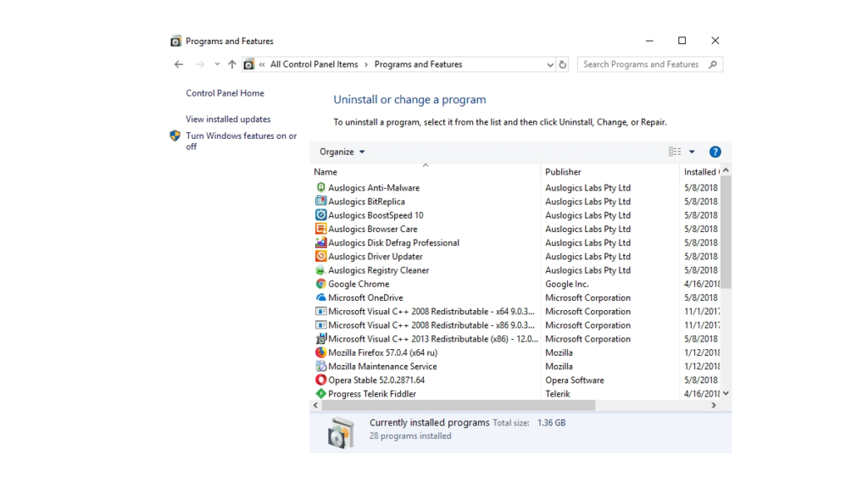Viewport: 868px width, 488px height.
Task: Click the icon of Visual C++ 2008 x64
Action: (320, 311)
